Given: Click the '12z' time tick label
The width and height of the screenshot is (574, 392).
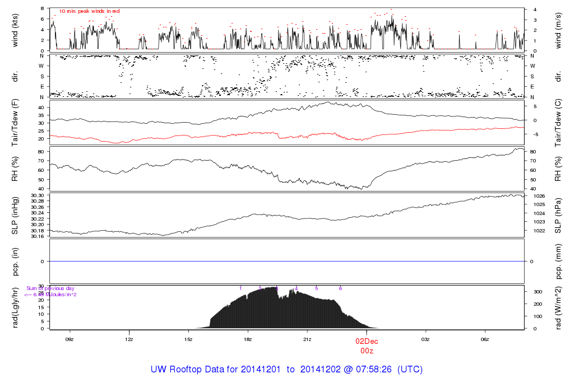Looking at the screenshot, I should (x=129, y=339).
